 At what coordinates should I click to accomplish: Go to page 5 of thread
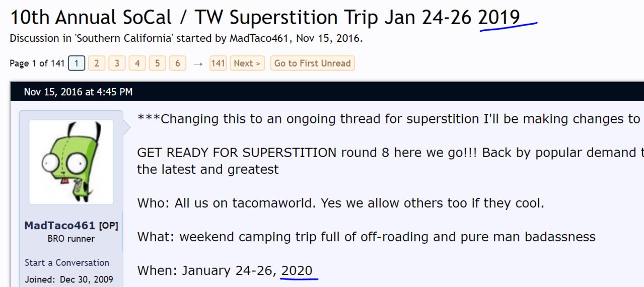coord(157,63)
